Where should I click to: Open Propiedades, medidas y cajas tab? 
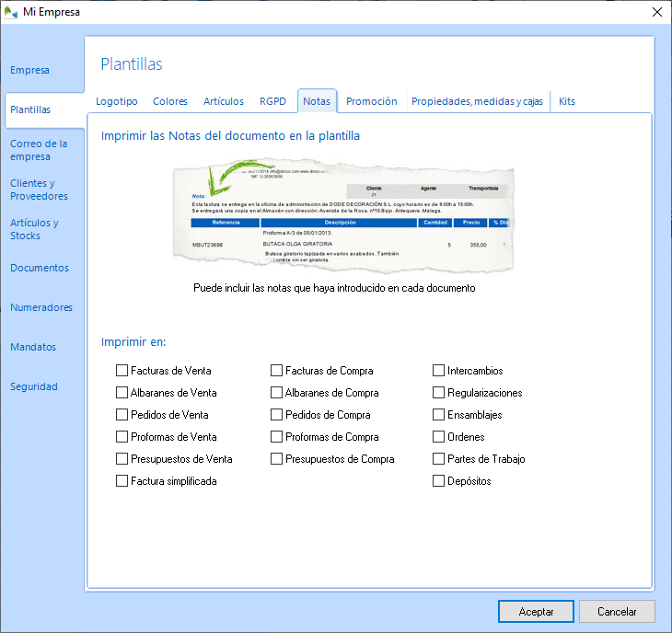[477, 101]
